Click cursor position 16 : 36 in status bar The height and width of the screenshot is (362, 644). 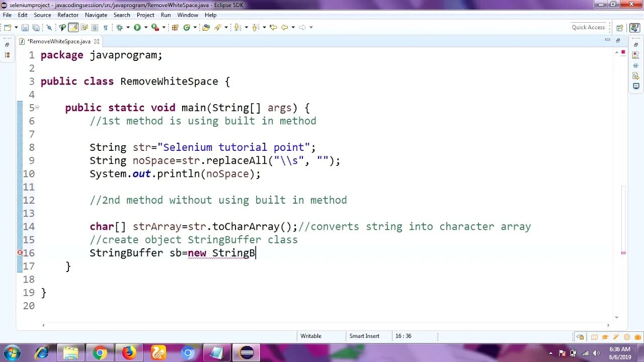[x=404, y=336]
